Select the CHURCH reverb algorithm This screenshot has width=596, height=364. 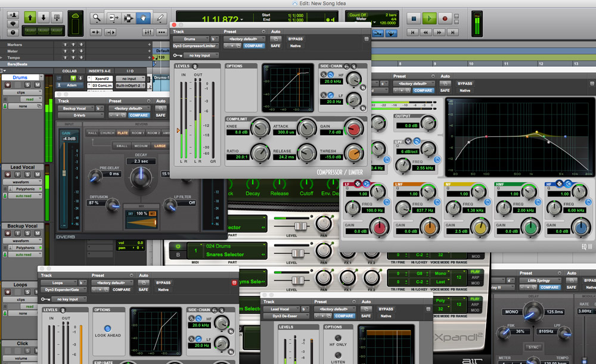(x=107, y=133)
